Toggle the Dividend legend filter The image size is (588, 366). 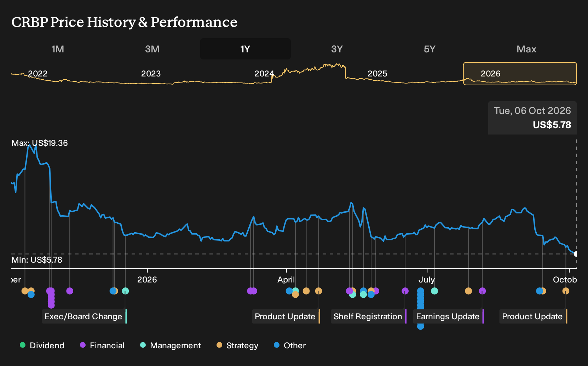click(x=42, y=345)
